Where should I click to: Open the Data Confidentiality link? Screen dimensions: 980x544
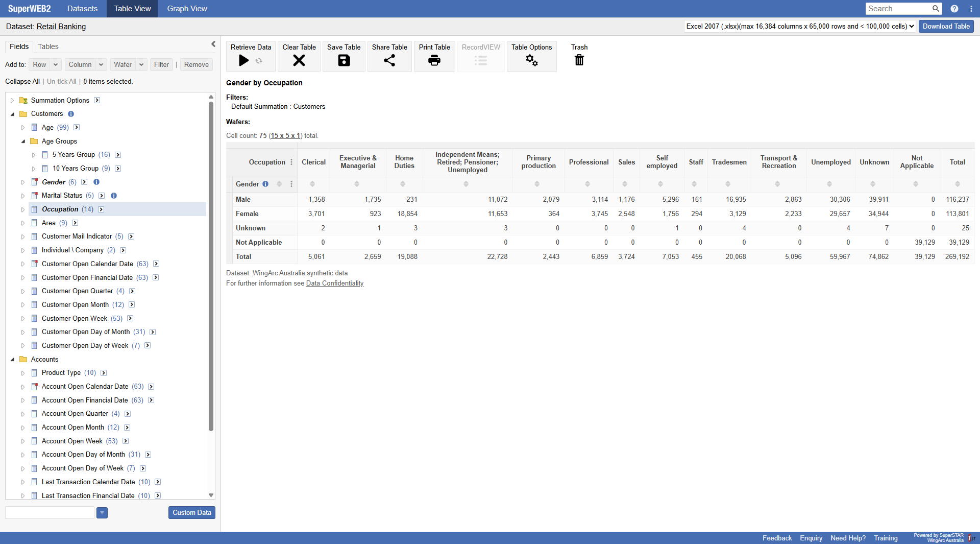[x=334, y=283]
